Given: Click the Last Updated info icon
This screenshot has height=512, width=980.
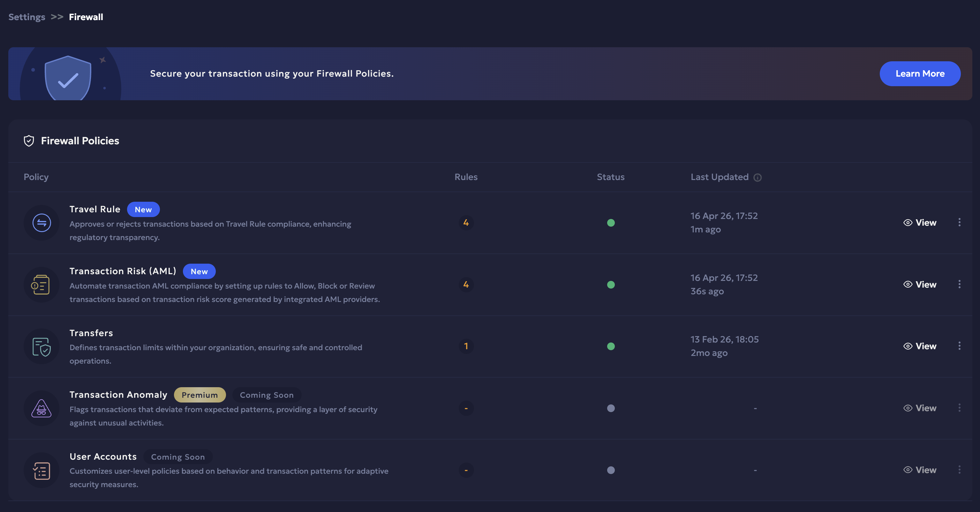Looking at the screenshot, I should [758, 177].
